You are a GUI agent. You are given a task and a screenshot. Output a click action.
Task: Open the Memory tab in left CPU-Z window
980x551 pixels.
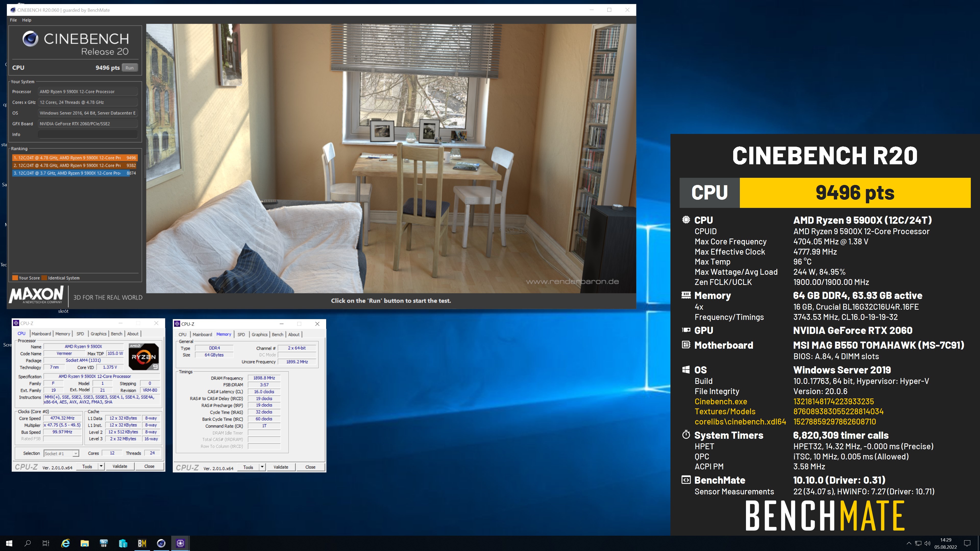[63, 333]
